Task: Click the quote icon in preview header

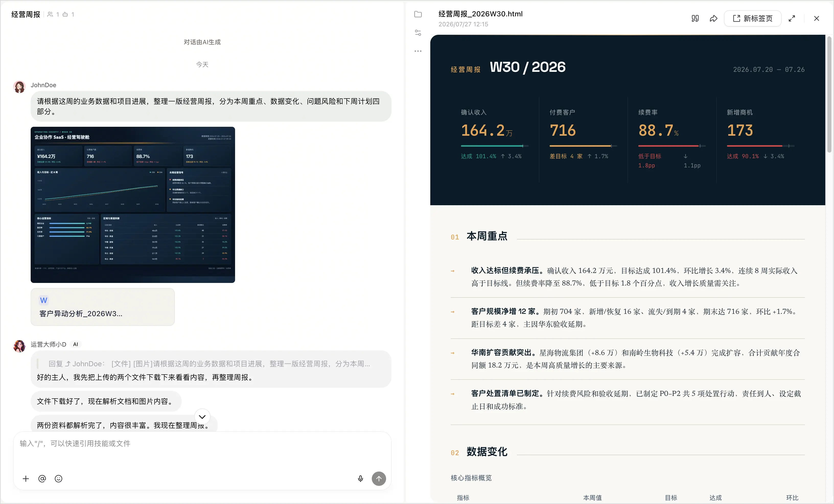Action: click(695, 18)
